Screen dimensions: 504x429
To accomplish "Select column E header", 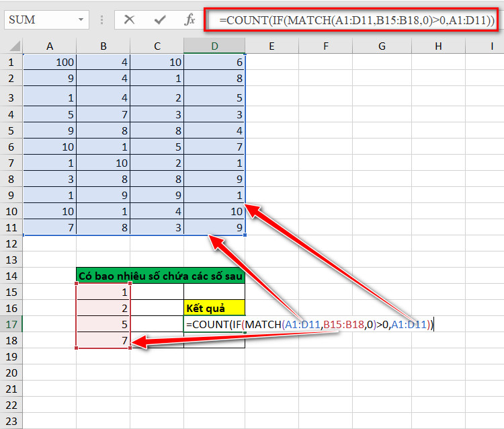I will point(271,46).
